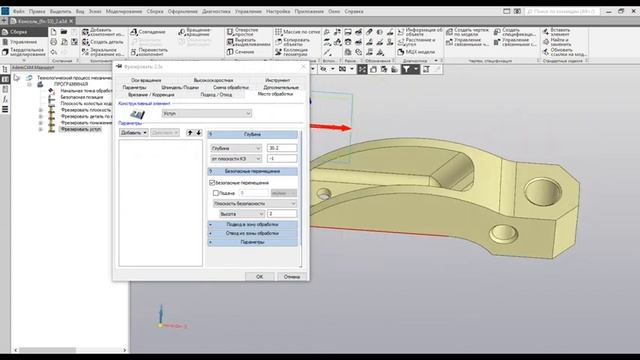The height and width of the screenshot is (360, 640).
Task: Open the Уступ structural element dropdown
Action: 207,113
